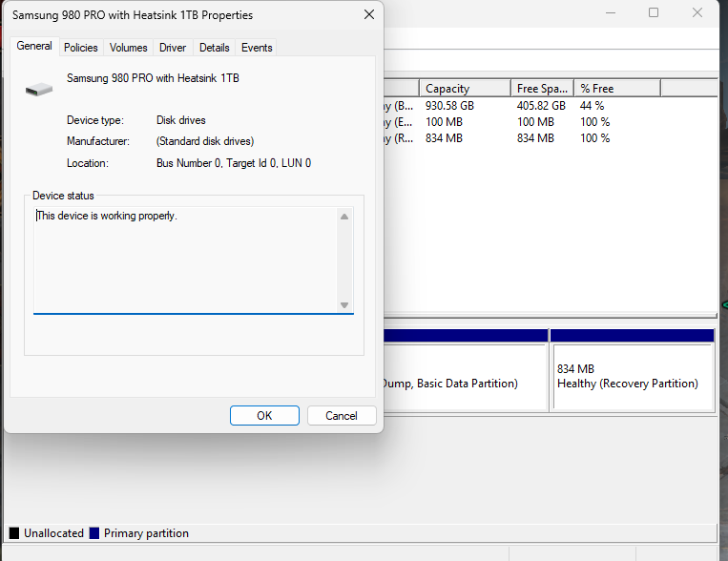
Task: Switch to the Events tab
Action: pyautogui.click(x=257, y=48)
